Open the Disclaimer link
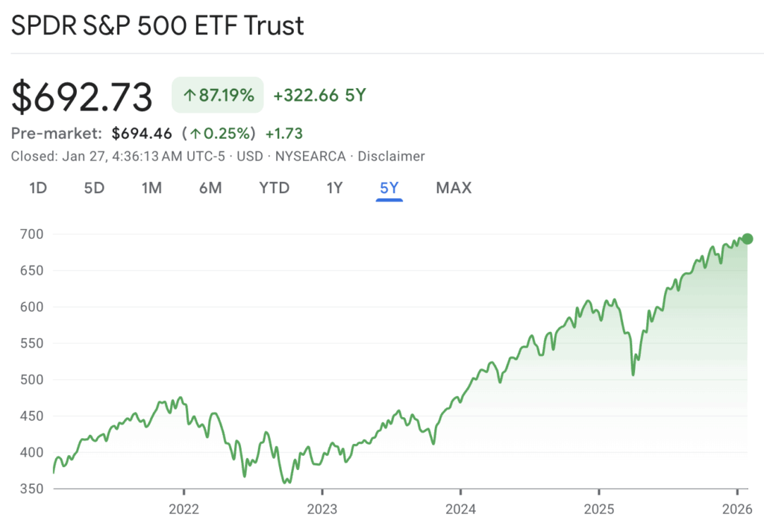This screenshot has width=764, height=532. click(391, 157)
